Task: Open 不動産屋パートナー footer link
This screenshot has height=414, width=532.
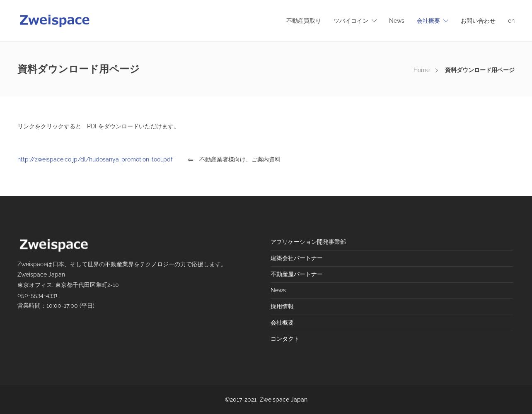Action: 296,274
